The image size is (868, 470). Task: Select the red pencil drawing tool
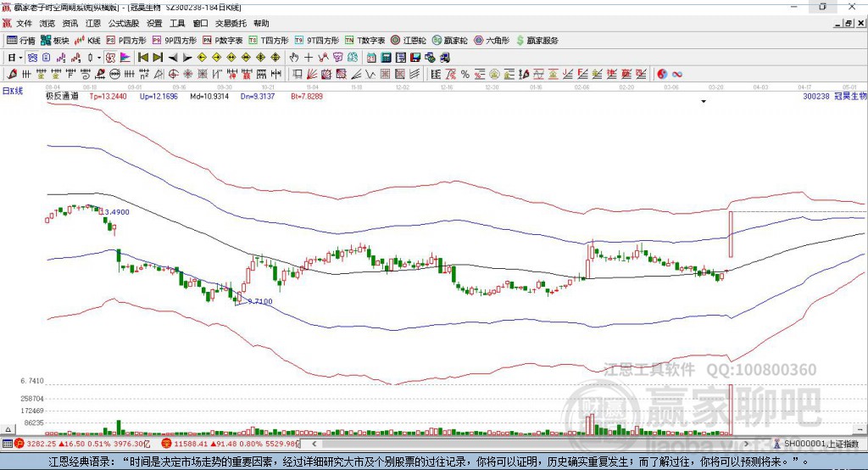click(12, 75)
